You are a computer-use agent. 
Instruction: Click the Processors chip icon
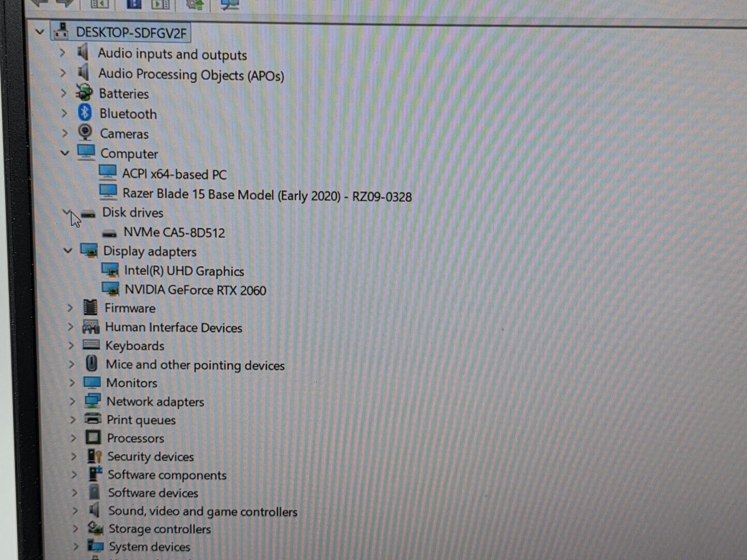coord(93,437)
